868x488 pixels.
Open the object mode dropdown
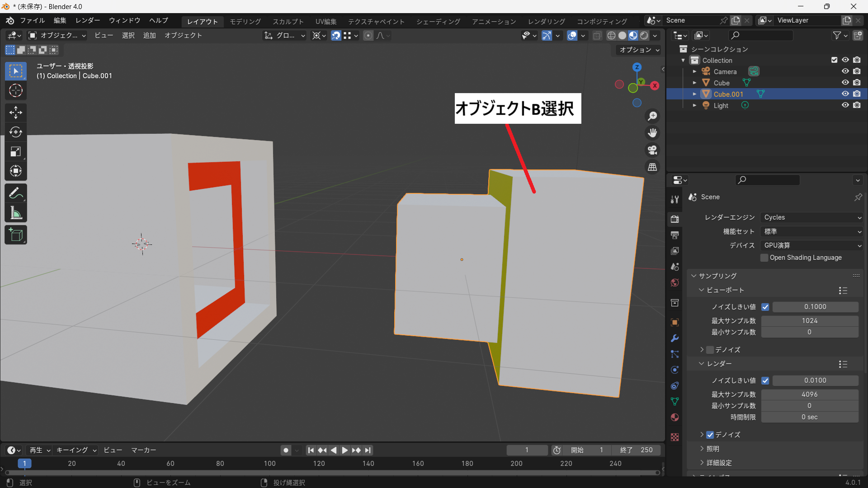[57, 36]
